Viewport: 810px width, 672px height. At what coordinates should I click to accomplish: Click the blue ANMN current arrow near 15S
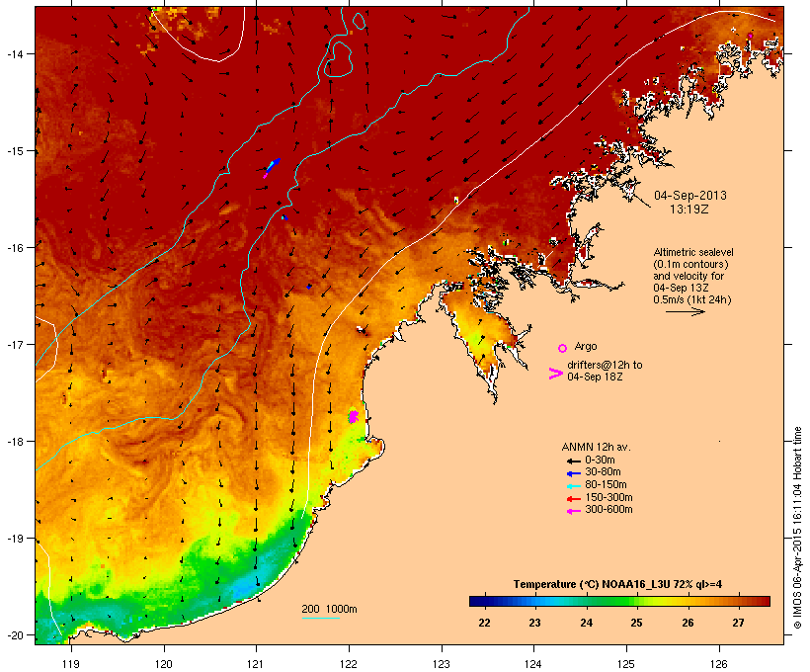click(x=274, y=165)
